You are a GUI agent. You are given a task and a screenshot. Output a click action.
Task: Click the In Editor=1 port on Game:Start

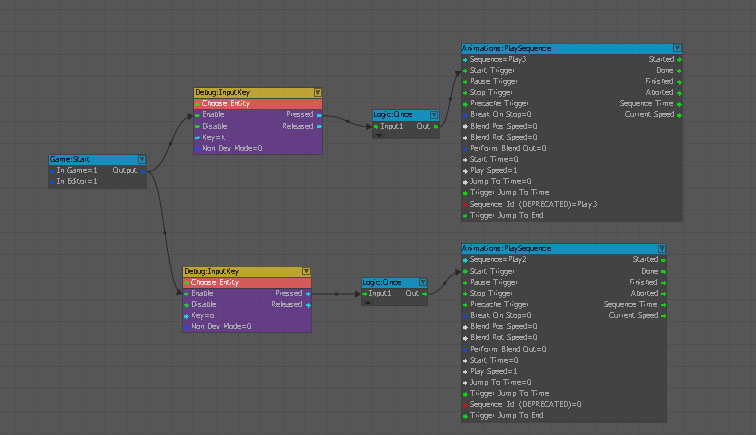(x=76, y=181)
